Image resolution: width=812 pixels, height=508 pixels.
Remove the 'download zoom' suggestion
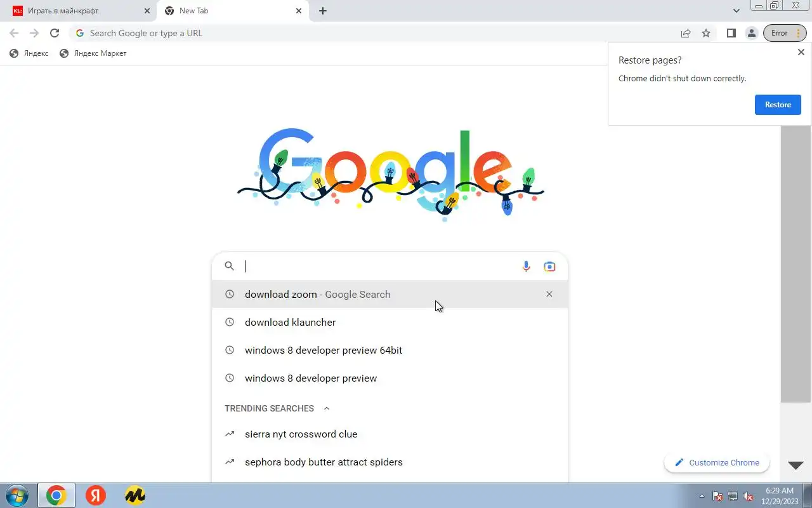pos(549,294)
